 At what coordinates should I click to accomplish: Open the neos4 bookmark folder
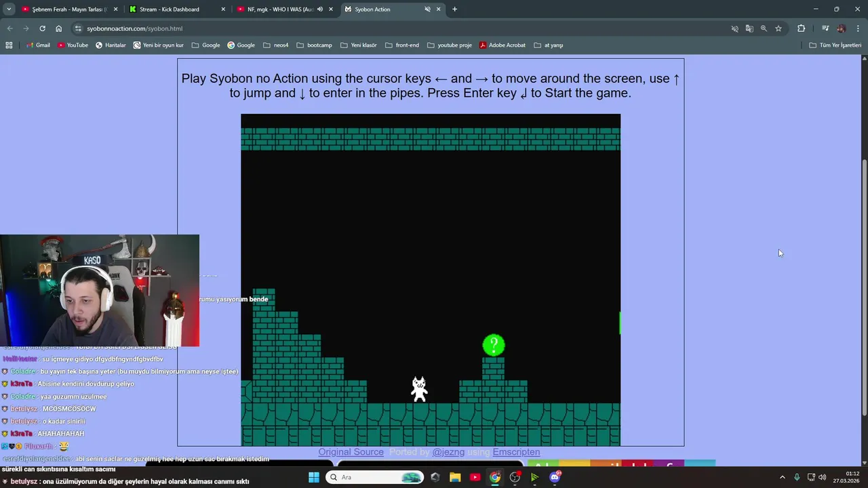point(276,45)
